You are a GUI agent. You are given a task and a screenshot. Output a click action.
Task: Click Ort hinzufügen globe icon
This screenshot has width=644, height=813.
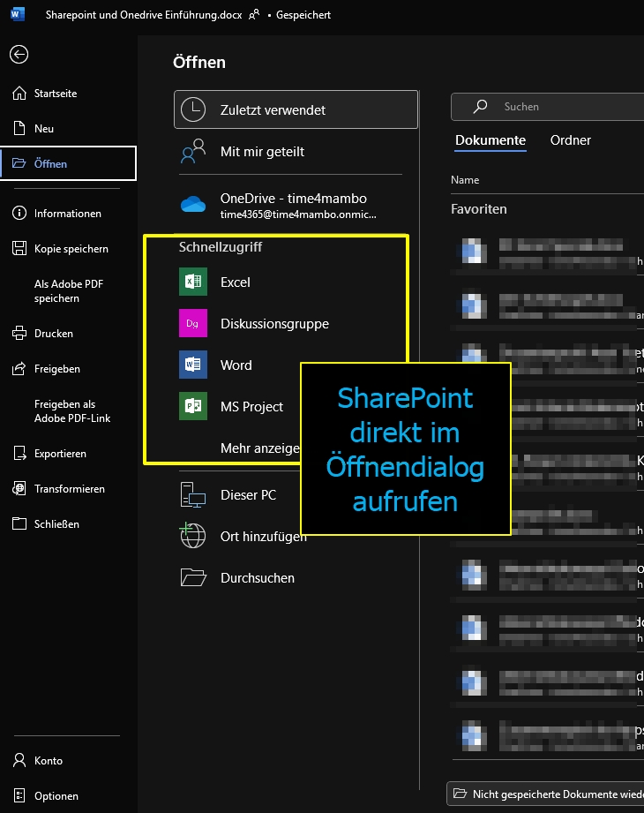tap(191, 537)
